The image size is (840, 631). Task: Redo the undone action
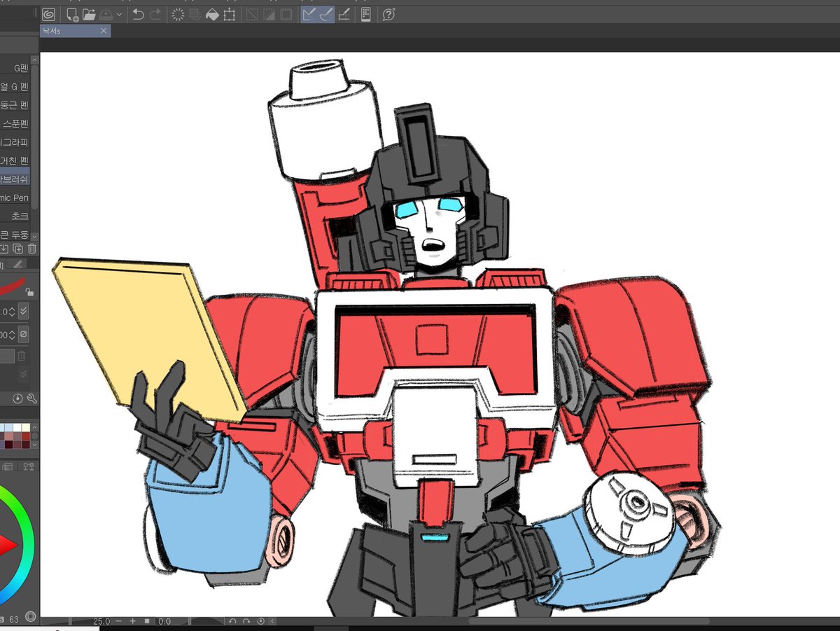(x=155, y=14)
